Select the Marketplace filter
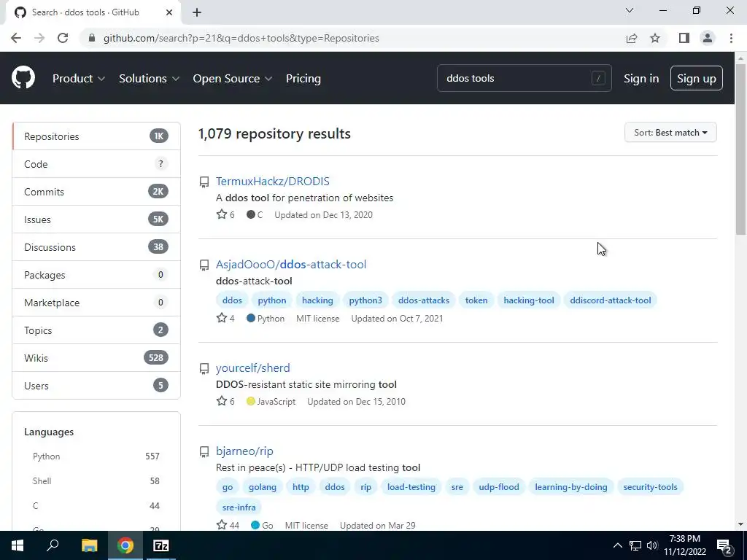 coord(96,303)
